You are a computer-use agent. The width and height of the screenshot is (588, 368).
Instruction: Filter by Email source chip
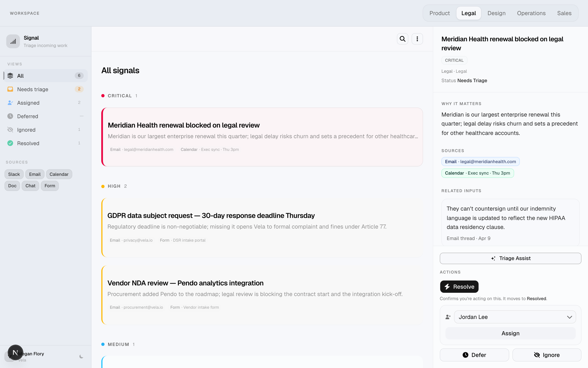click(35, 174)
